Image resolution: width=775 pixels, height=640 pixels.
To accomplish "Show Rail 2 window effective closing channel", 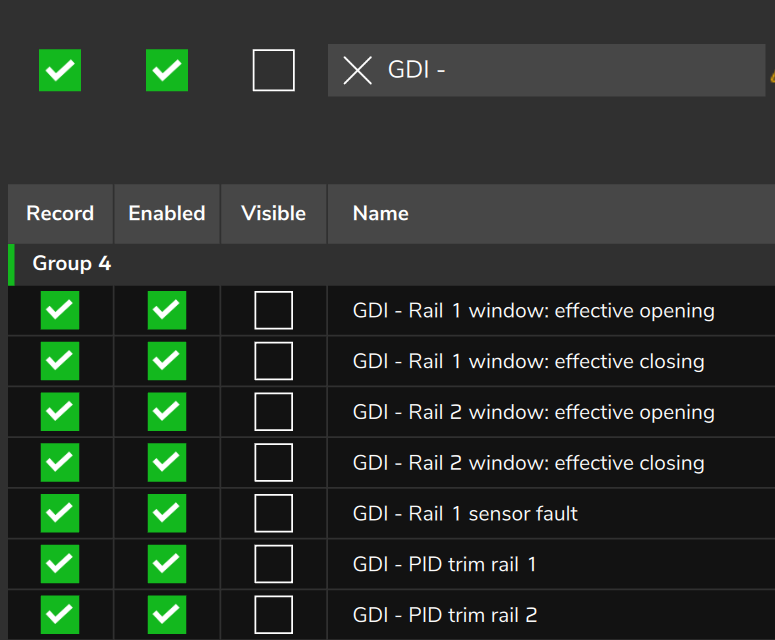I will (x=273, y=463).
